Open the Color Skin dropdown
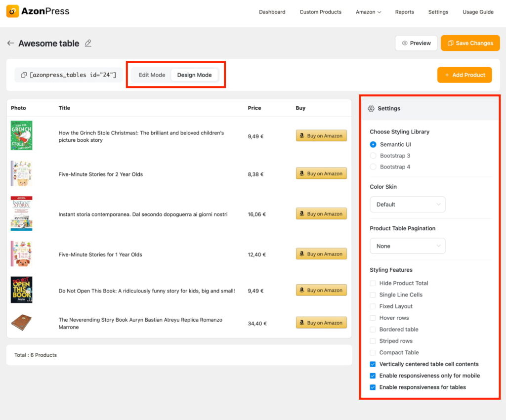The height and width of the screenshot is (420, 506). click(x=408, y=205)
